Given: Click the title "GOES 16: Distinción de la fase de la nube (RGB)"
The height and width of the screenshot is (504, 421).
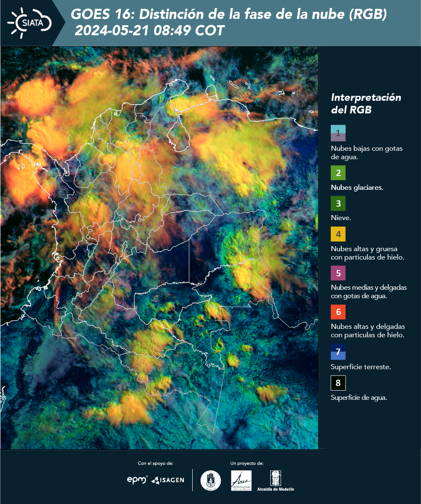Looking at the screenshot, I should (x=229, y=15).
